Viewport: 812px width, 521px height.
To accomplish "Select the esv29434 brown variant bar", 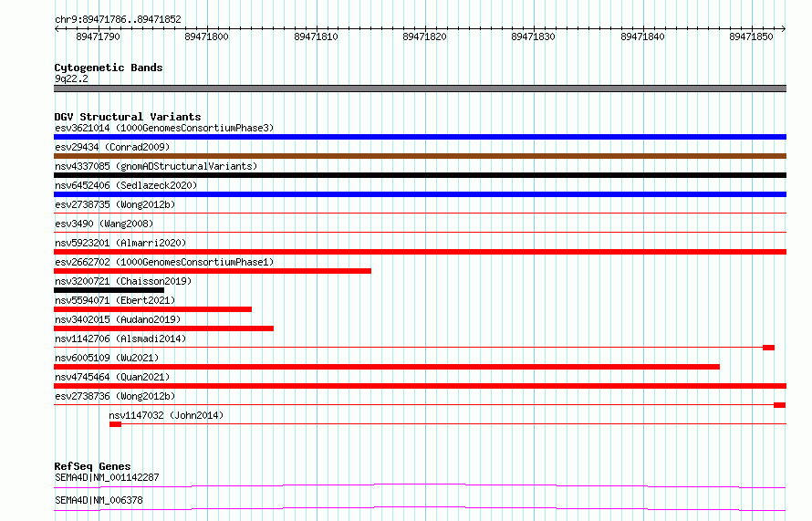I will pos(420,156).
